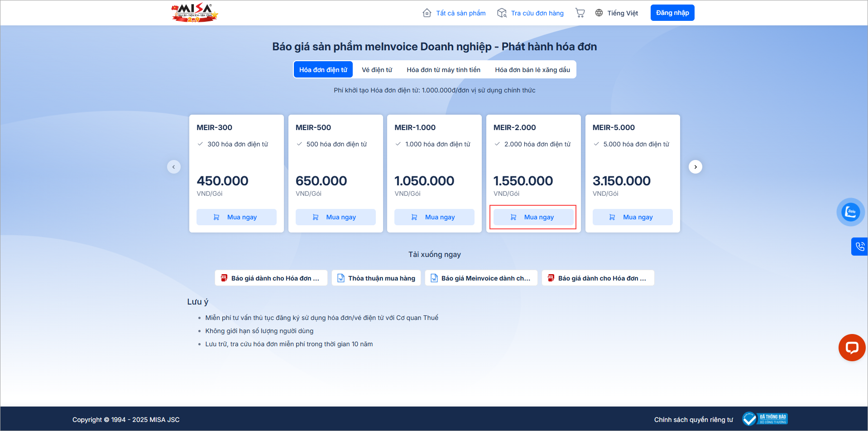Click the MEIR-500 package title
868x431 pixels.
[x=313, y=127]
